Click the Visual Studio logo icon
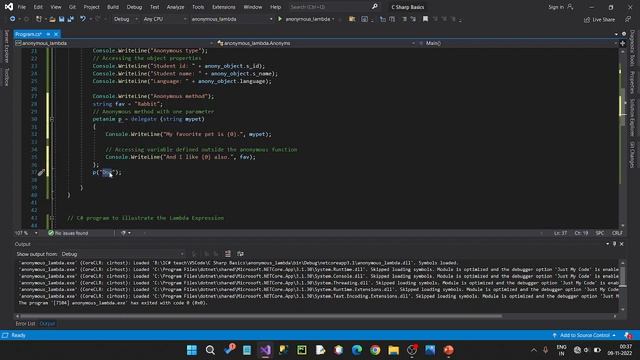This screenshot has height=360, width=640. 9,7
